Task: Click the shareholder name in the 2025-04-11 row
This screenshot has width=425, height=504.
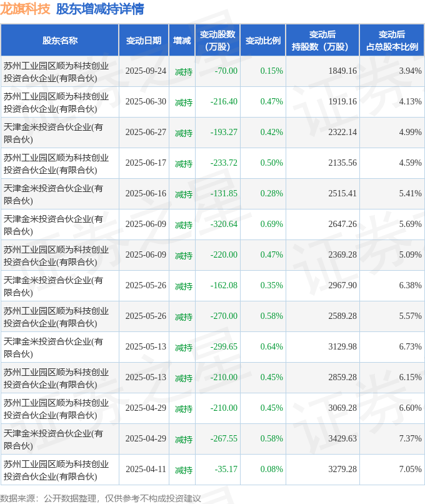Action: (x=56, y=470)
